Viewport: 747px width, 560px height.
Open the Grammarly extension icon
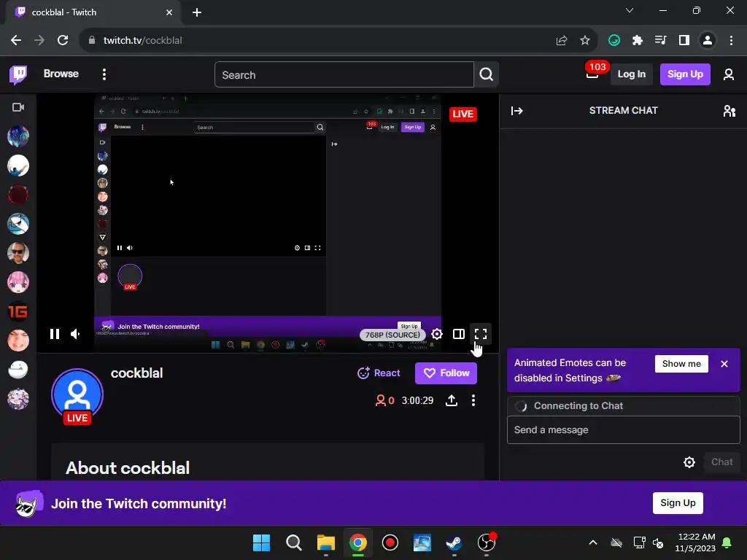pyautogui.click(x=614, y=41)
